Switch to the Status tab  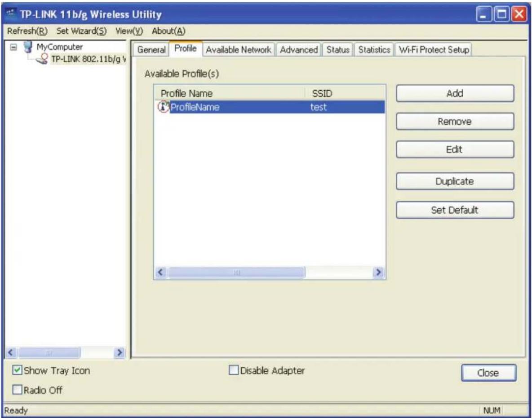pos(338,50)
